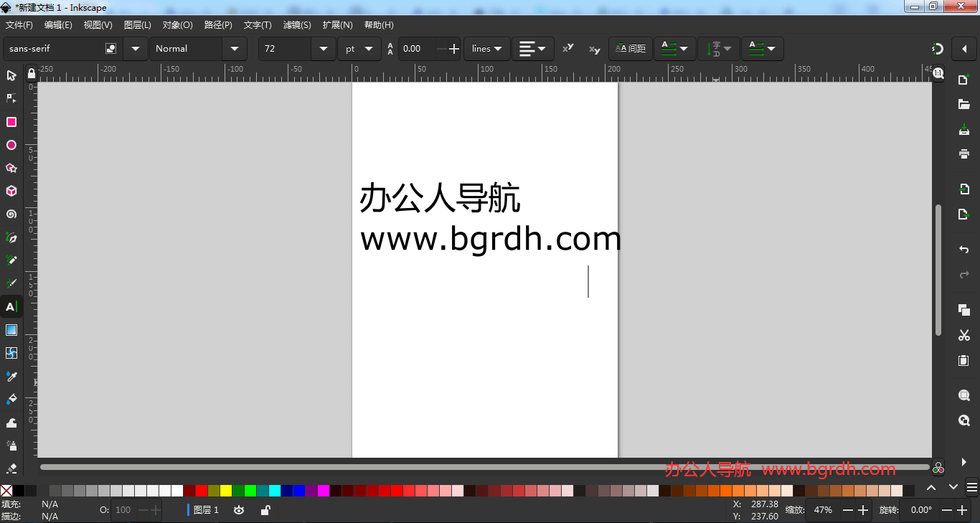Pick the Spiral tool

(11, 214)
